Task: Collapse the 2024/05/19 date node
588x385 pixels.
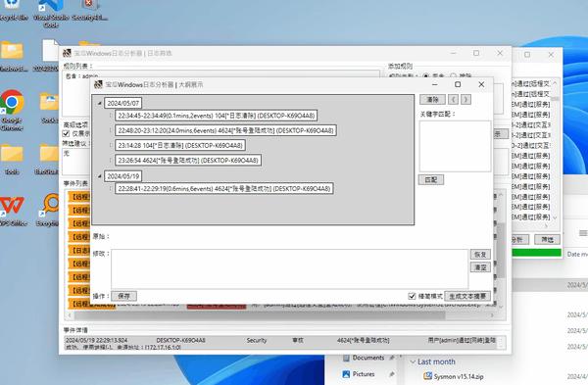Action: pyautogui.click(x=99, y=176)
